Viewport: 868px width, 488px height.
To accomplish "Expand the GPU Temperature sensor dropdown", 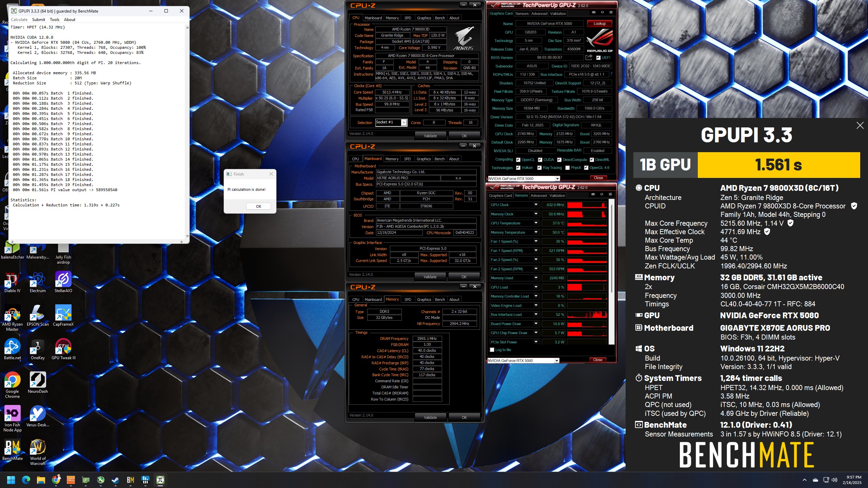I will click(x=536, y=223).
